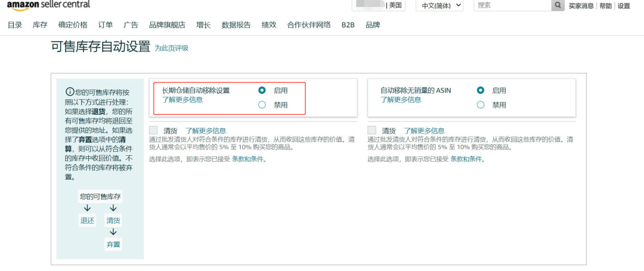The height and width of the screenshot is (271, 644).
Task: Focus the 搜索 input field
Action: [512, 5]
